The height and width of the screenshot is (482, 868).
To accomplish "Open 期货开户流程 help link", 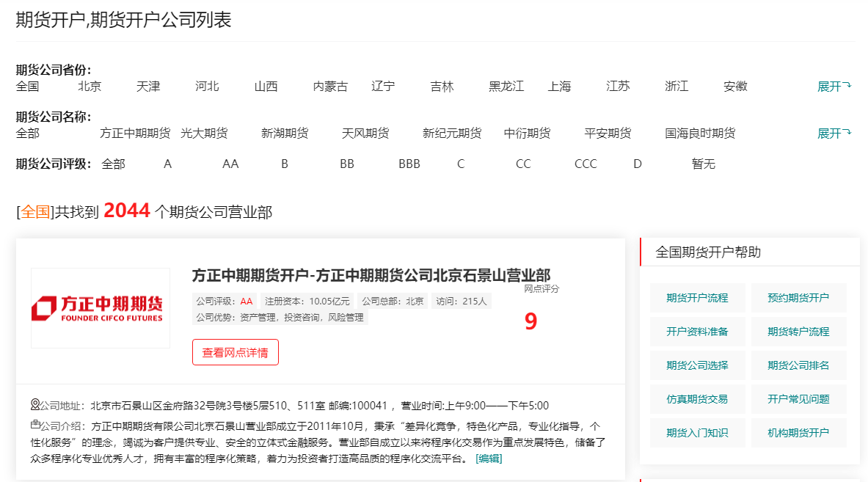I will 698,299.
